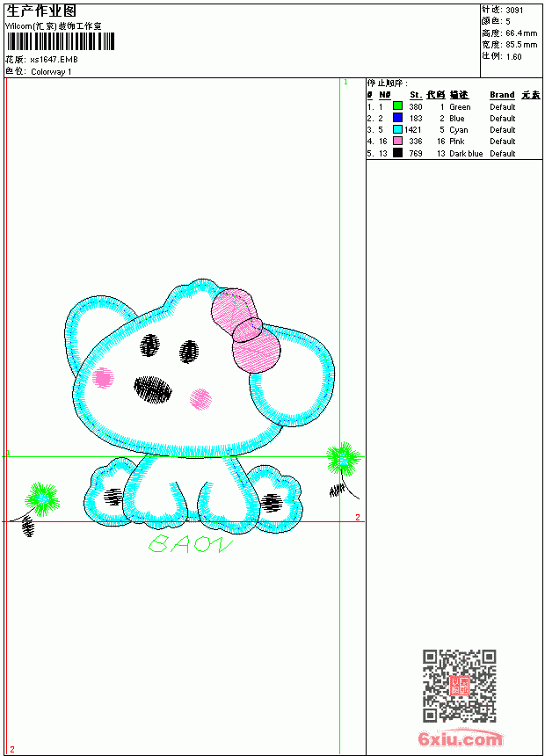Click the xs1647.EMB file name
This screenshot has width=545, height=756.
pyautogui.click(x=54, y=60)
